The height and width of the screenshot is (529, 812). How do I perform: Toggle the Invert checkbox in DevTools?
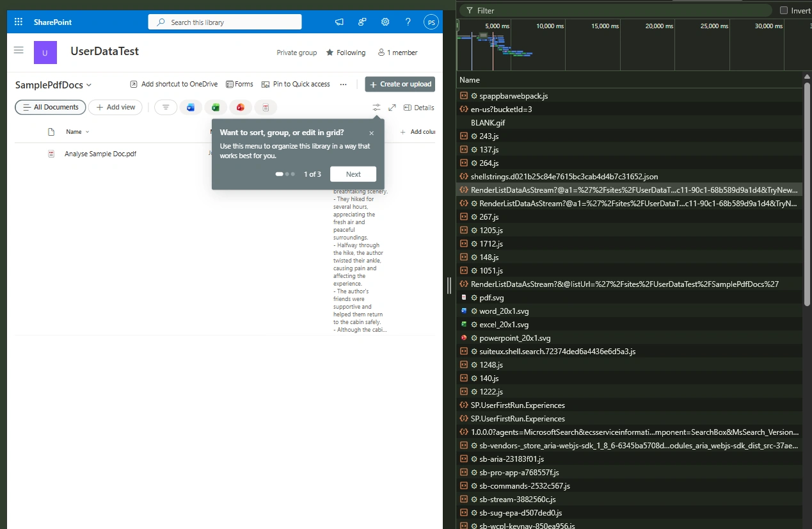tap(783, 10)
